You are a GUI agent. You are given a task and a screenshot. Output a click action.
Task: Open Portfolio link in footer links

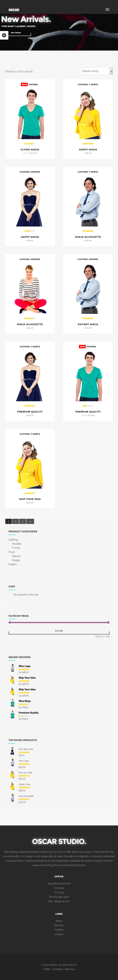[x=59, y=929]
